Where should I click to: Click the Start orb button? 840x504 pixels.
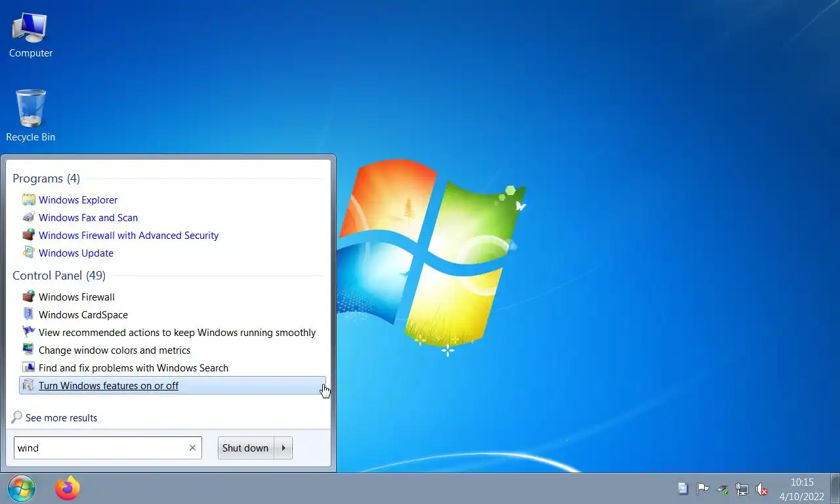click(x=22, y=488)
